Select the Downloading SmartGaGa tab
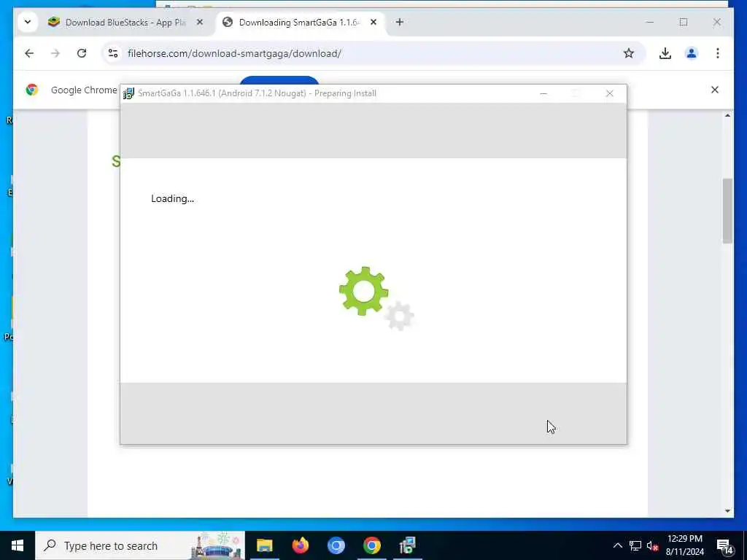 pos(300,23)
